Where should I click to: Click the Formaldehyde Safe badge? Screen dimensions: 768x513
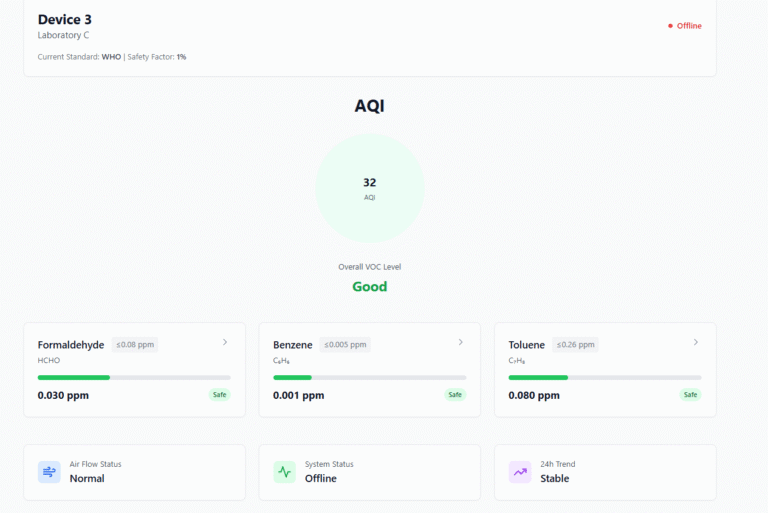(x=219, y=395)
